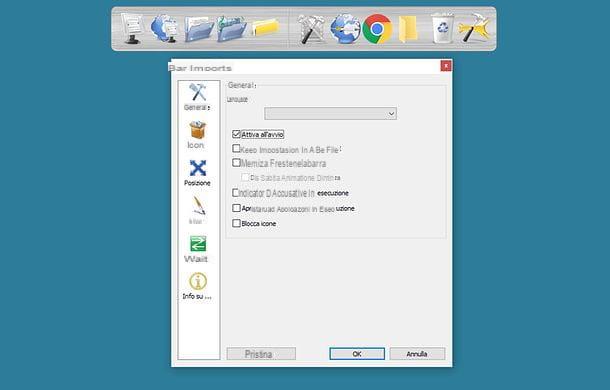Launch the gray crossed hammer tools icon
The image size is (610, 390).
pyautogui.click(x=311, y=29)
